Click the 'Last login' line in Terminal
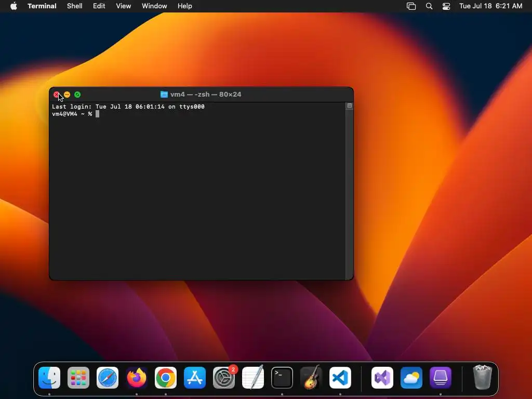 tap(128, 107)
